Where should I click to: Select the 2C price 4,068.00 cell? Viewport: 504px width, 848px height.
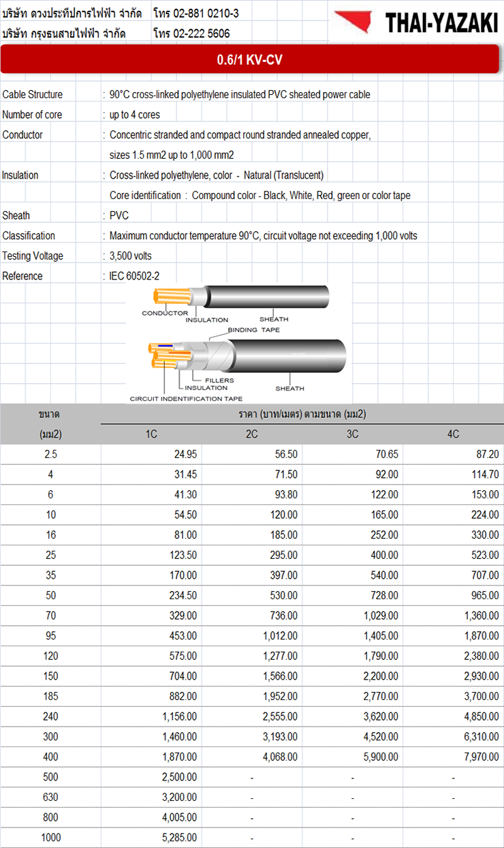[x=252, y=757]
